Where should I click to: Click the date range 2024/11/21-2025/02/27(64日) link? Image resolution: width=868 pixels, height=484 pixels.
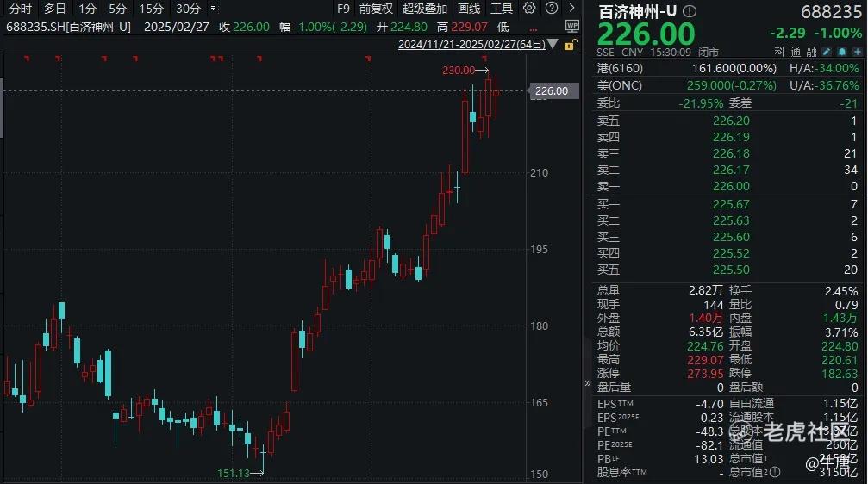(x=471, y=44)
